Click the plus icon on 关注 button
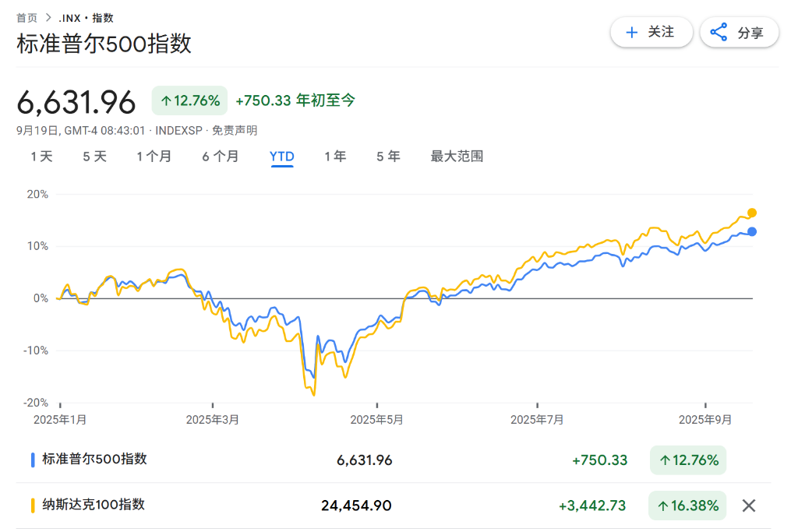This screenshot has height=532, width=798. (x=632, y=33)
